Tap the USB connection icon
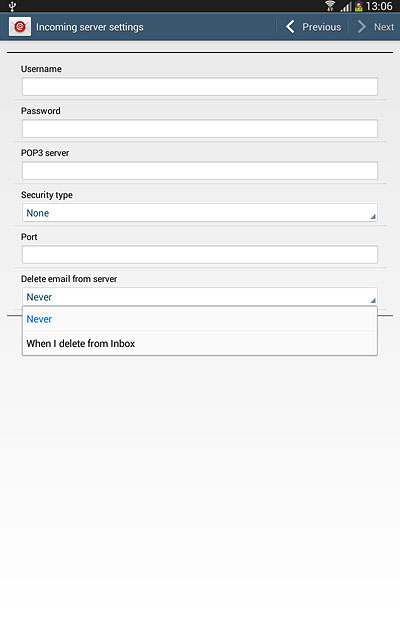 tap(12, 6)
